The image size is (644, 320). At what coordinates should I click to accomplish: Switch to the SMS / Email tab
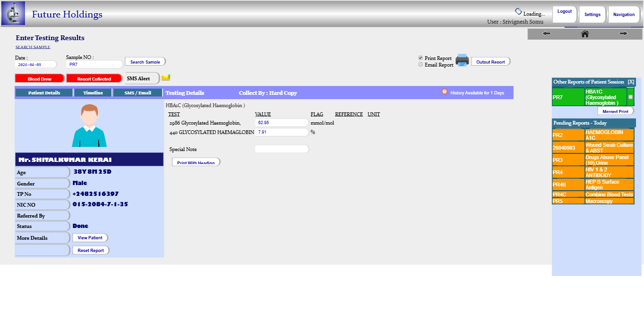point(138,93)
